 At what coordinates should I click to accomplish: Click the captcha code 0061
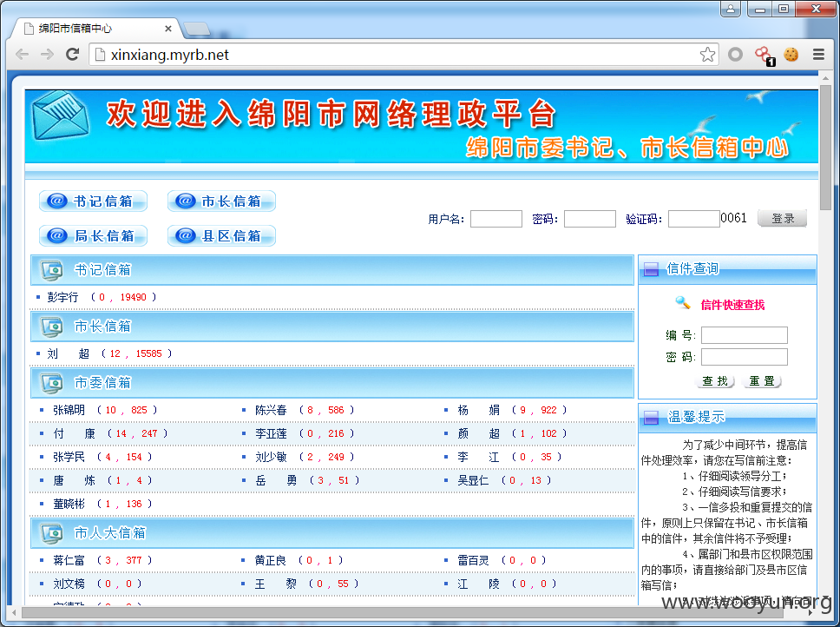pos(733,218)
